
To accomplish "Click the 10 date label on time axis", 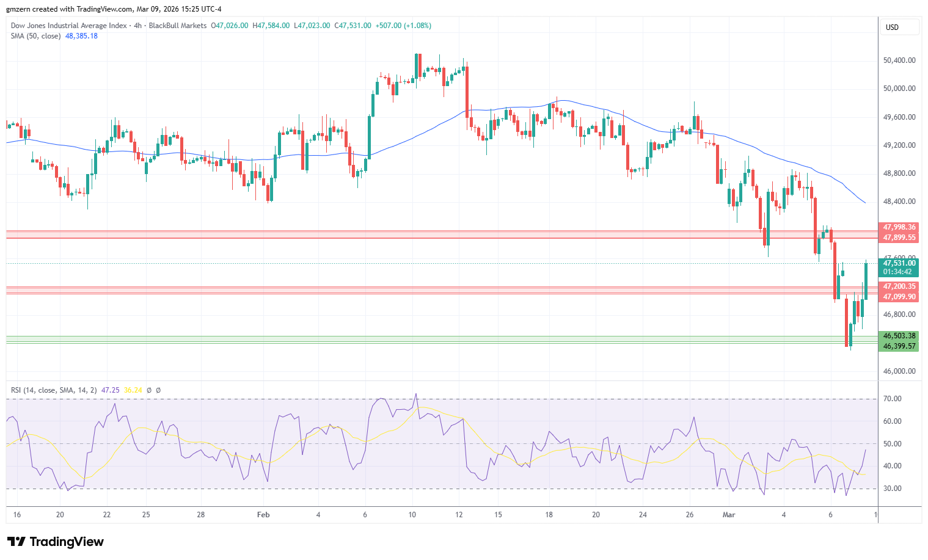I will pos(412,515).
